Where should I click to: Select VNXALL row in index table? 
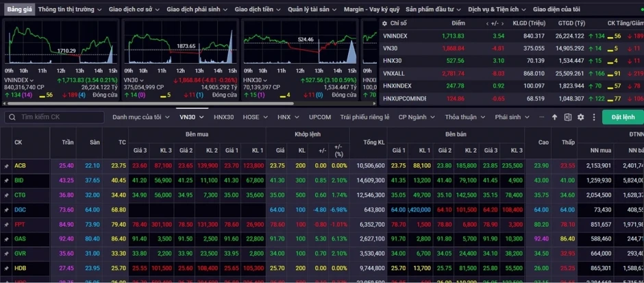pos(512,73)
